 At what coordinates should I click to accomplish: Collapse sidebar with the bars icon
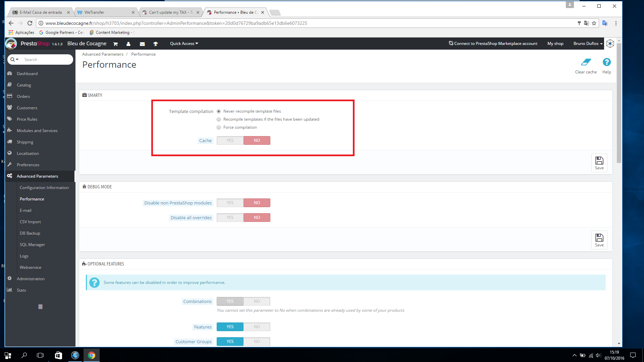(x=40, y=307)
